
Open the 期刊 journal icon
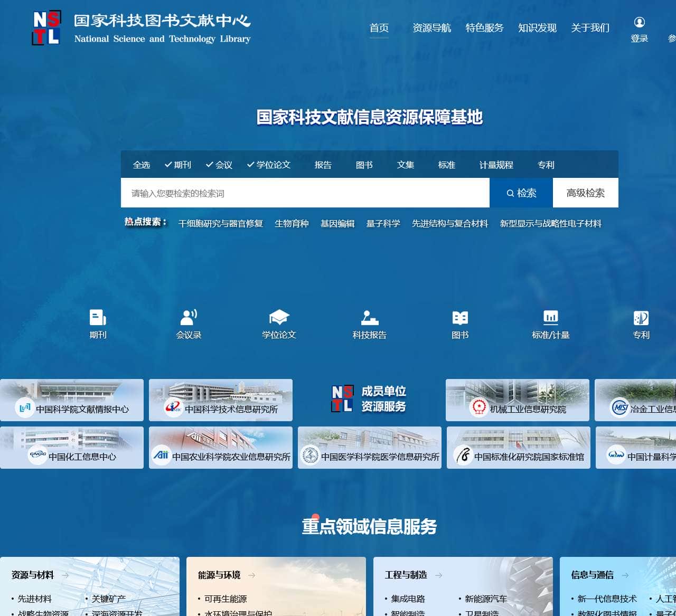point(98,317)
